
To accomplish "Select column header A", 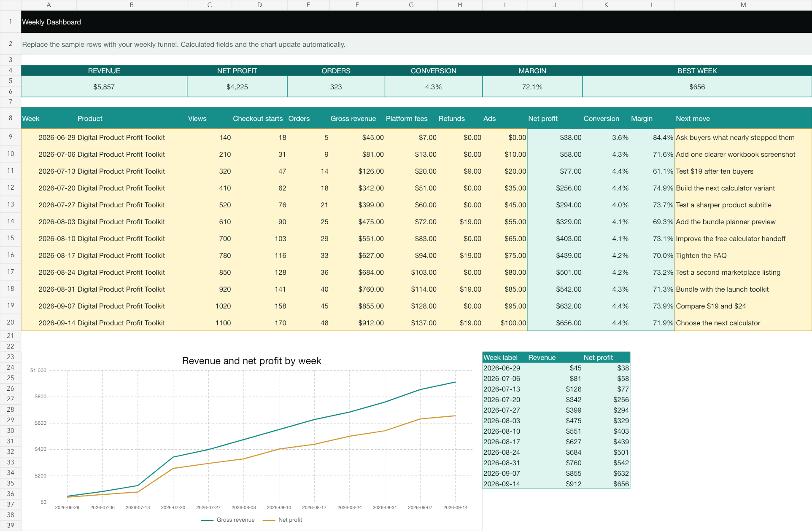I will [49, 5].
